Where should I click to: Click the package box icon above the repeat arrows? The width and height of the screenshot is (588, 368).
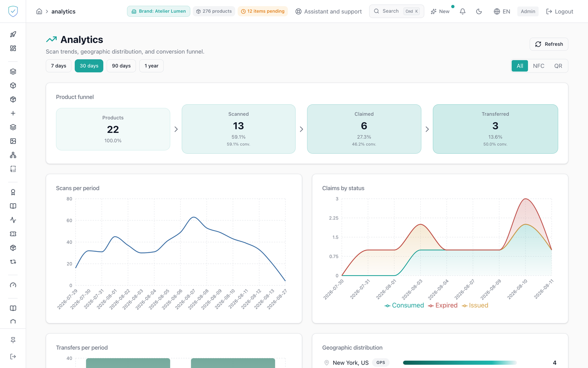coord(13,248)
